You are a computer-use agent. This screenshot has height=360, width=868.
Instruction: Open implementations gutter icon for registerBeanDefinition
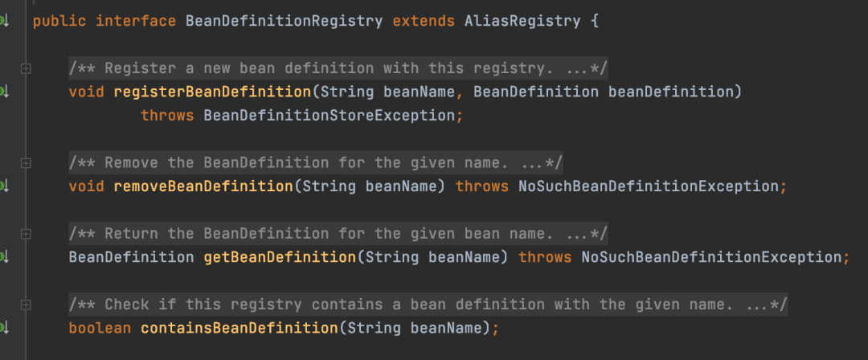[x=3, y=92]
